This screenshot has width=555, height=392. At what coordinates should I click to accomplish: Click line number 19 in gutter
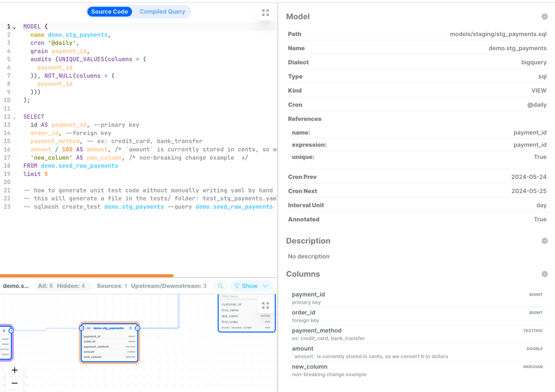[x=7, y=174]
